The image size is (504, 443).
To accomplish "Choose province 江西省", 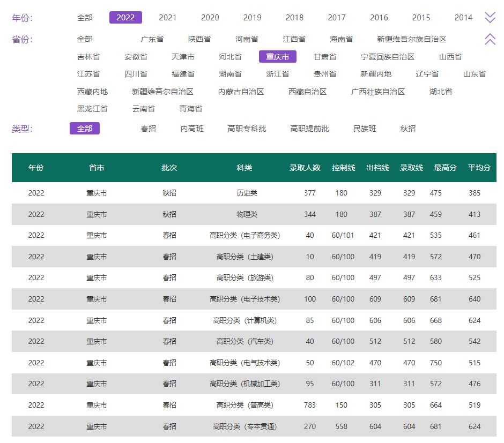I will [x=294, y=39].
